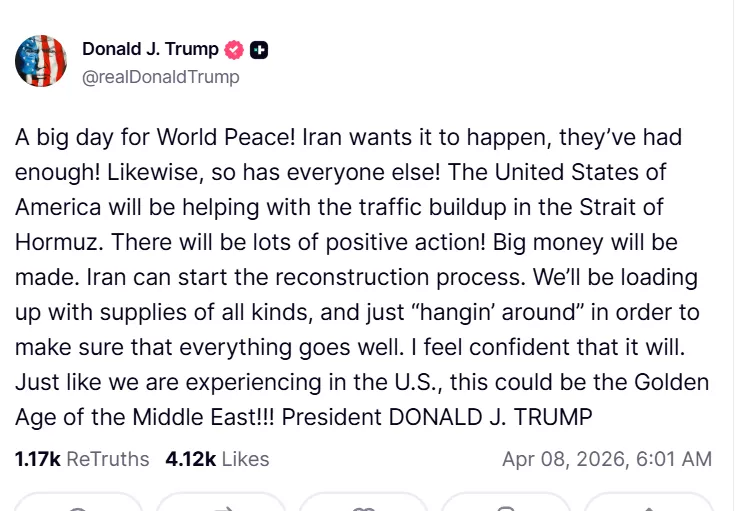This screenshot has width=750, height=511.
Task: Toggle the bookmark button under the post
Action: pyautogui.click(x=506, y=504)
